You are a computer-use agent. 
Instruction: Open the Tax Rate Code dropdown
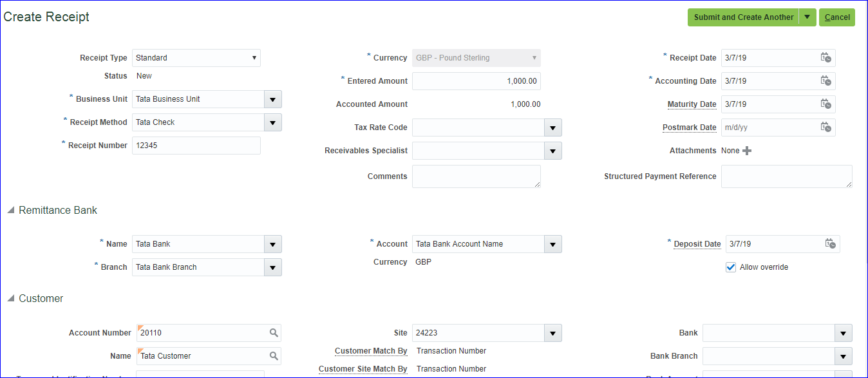coord(553,128)
